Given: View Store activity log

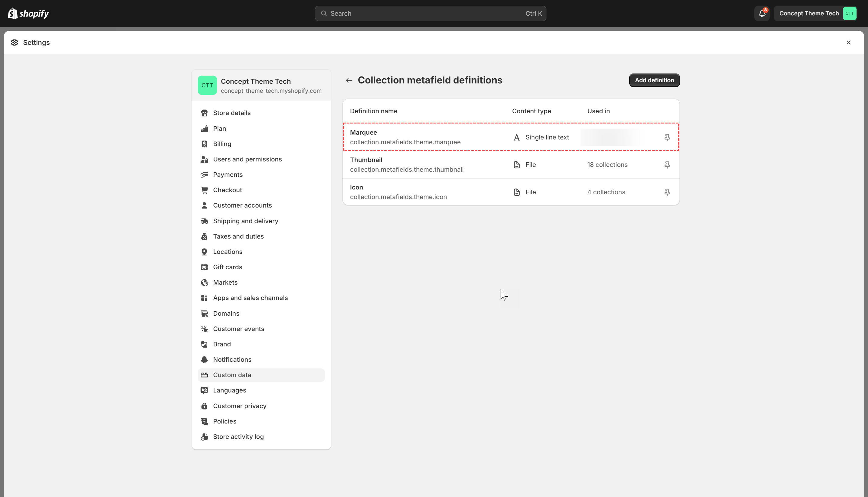Looking at the screenshot, I should (x=261, y=436).
